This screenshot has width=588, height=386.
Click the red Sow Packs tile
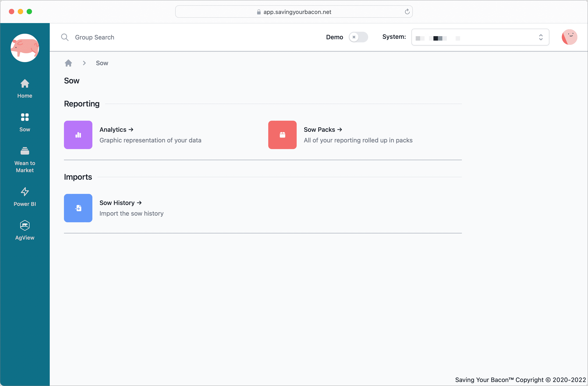(282, 135)
